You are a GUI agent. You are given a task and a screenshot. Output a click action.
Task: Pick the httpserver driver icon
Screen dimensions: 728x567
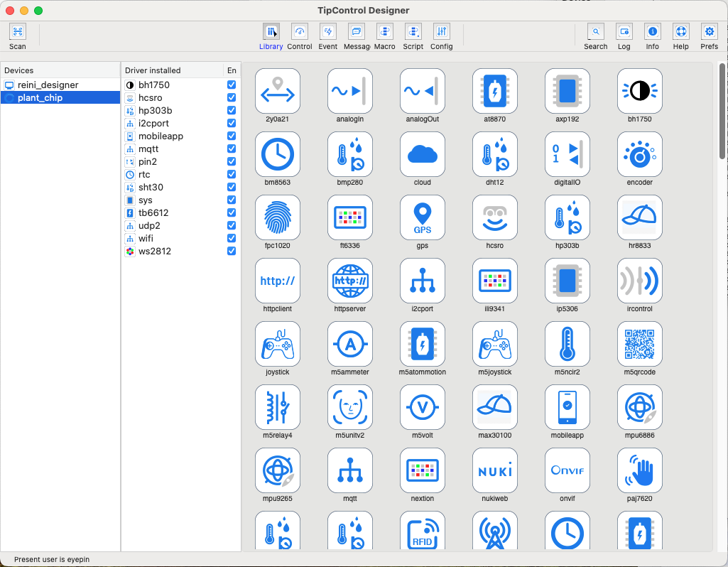click(349, 281)
